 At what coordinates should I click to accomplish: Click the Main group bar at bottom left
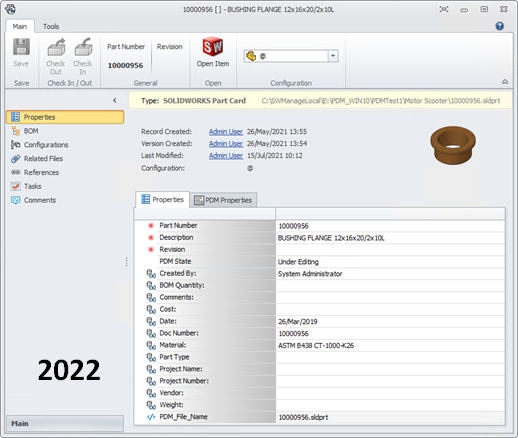pos(65,423)
